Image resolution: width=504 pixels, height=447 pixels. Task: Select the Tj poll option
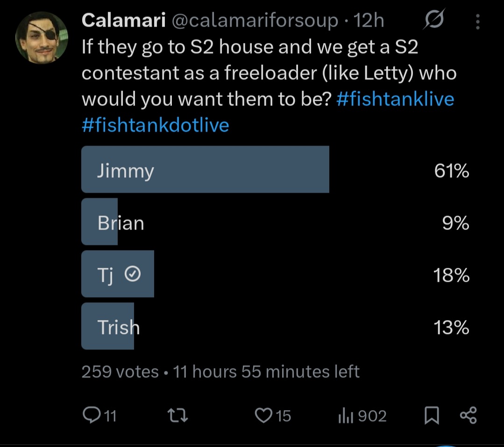[275, 274]
